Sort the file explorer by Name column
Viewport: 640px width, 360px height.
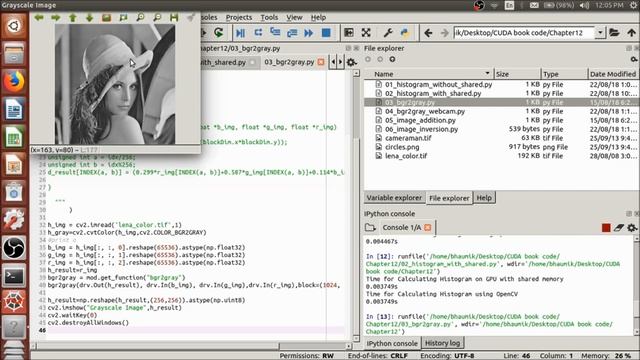429,74
